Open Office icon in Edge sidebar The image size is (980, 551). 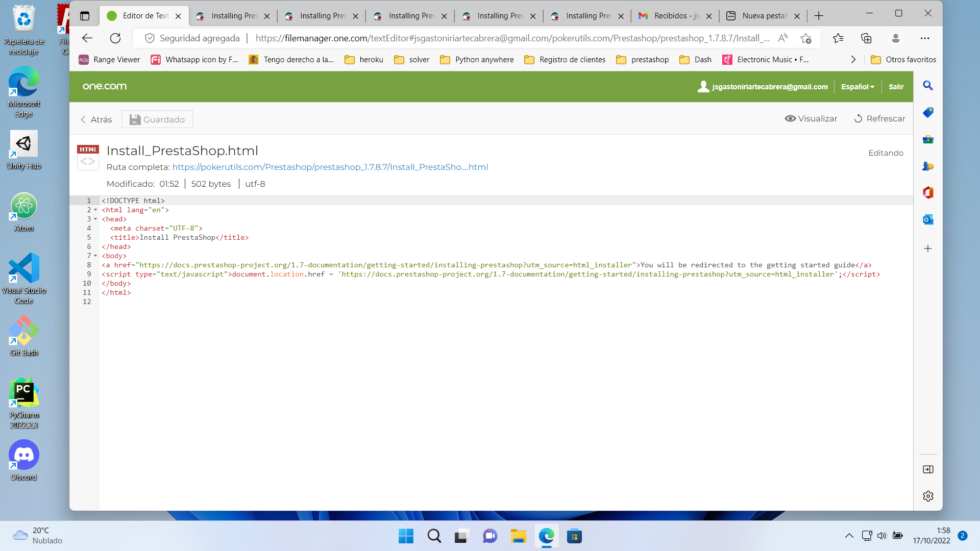click(928, 193)
